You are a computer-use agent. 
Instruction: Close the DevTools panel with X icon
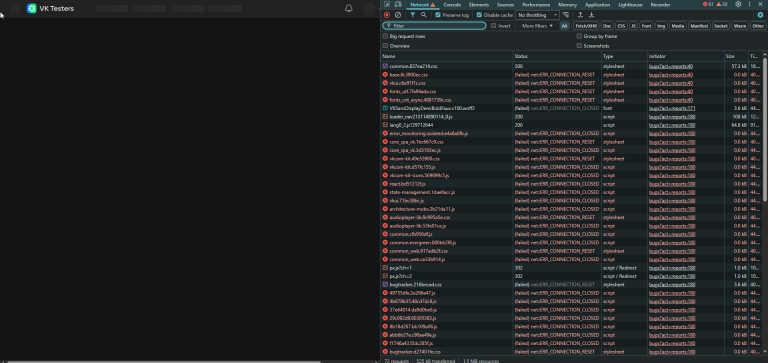(761, 4)
